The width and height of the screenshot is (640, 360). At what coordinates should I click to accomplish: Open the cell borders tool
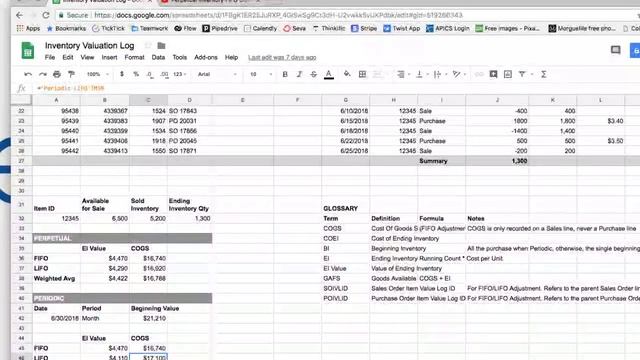coord(362,74)
